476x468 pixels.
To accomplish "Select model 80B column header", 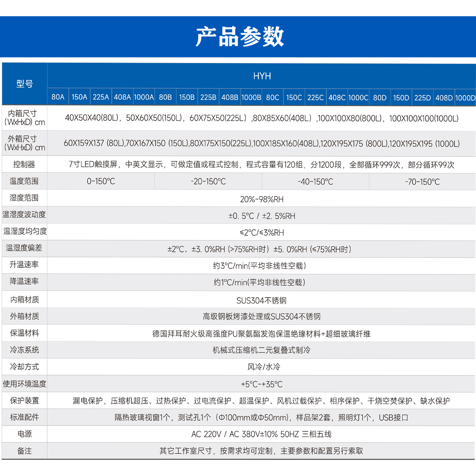I will tap(165, 97).
